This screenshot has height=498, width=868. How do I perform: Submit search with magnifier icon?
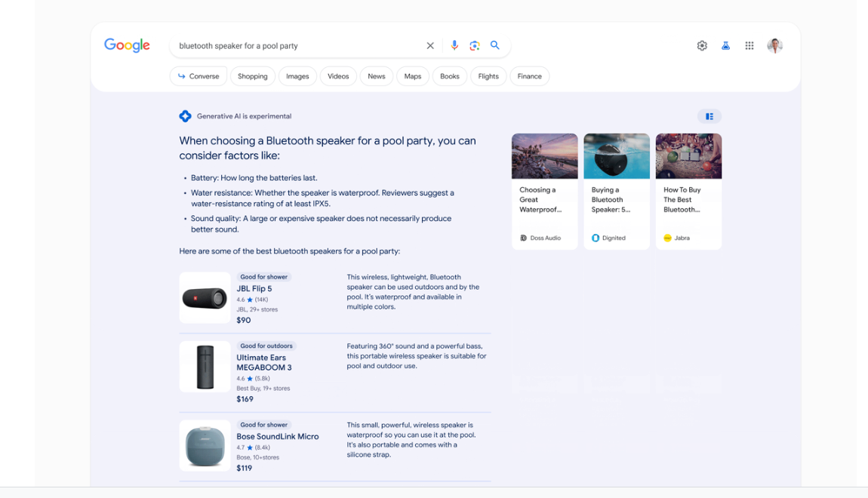pyautogui.click(x=495, y=45)
